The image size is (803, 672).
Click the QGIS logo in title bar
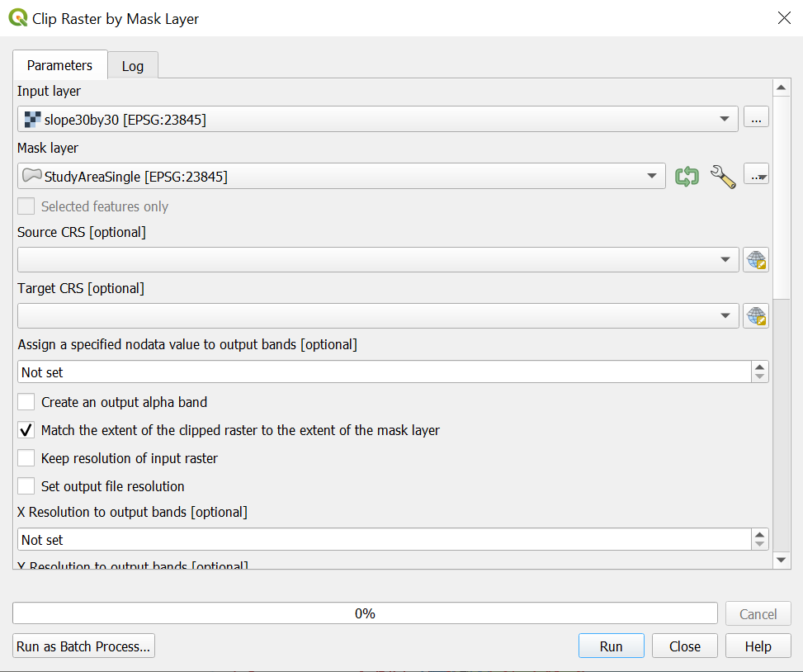pyautogui.click(x=17, y=17)
